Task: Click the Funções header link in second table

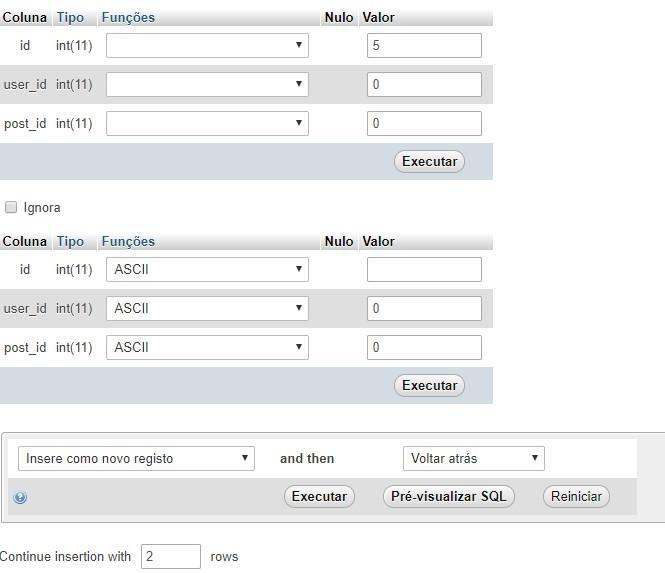Action: pos(128,241)
